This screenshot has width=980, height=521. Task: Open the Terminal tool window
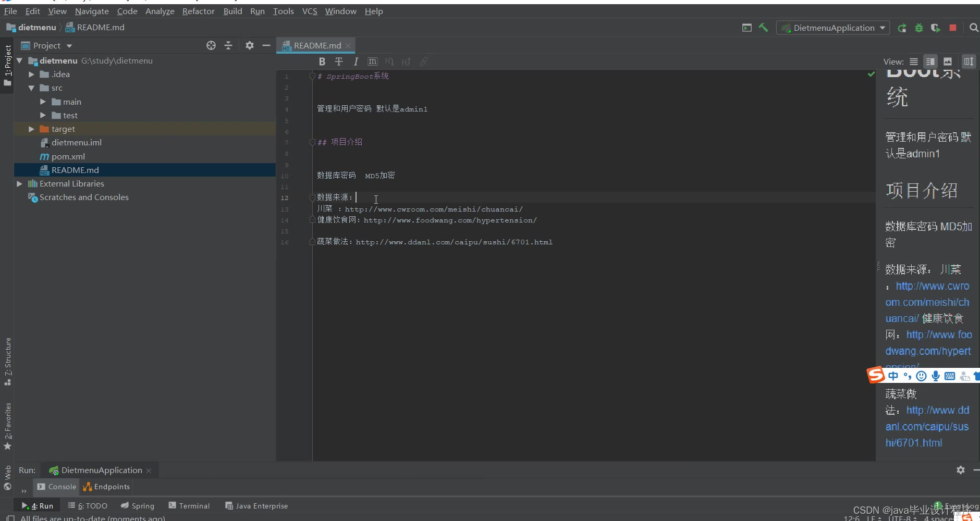[x=189, y=505]
